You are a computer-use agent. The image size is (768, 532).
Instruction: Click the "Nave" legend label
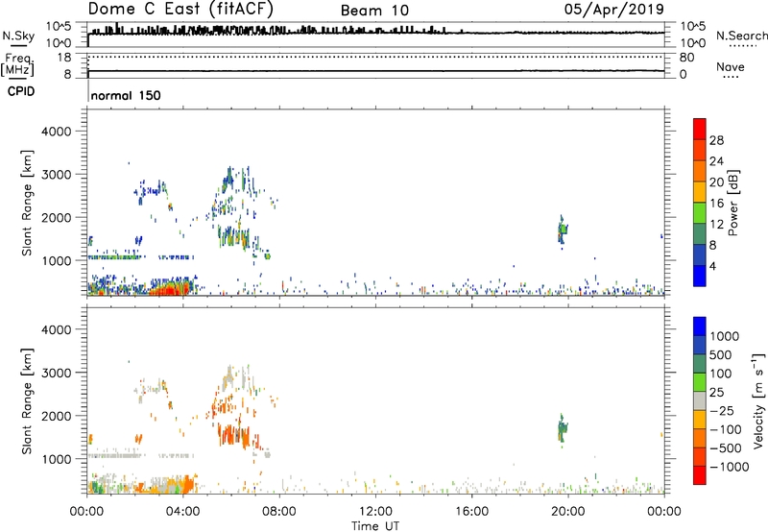pos(731,66)
